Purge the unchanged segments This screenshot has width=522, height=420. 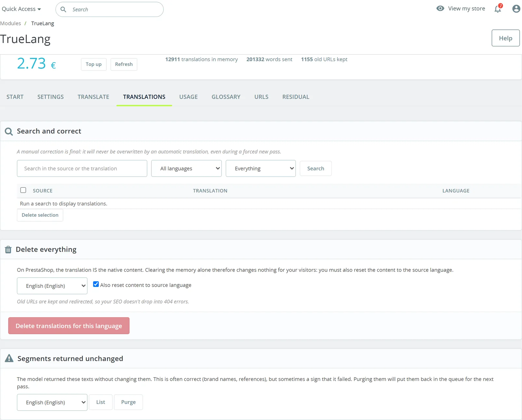(x=129, y=402)
